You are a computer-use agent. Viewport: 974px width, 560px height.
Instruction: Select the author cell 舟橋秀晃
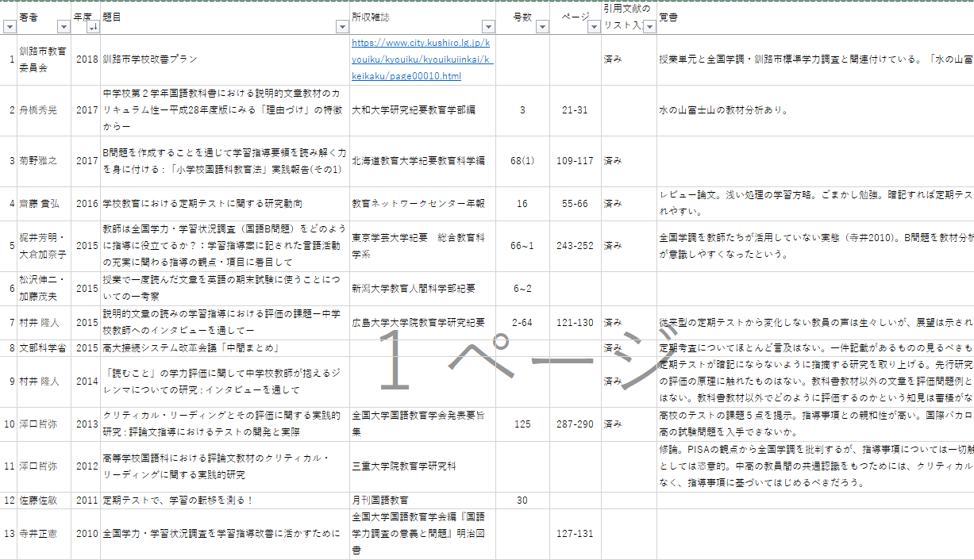pyautogui.click(x=44, y=110)
